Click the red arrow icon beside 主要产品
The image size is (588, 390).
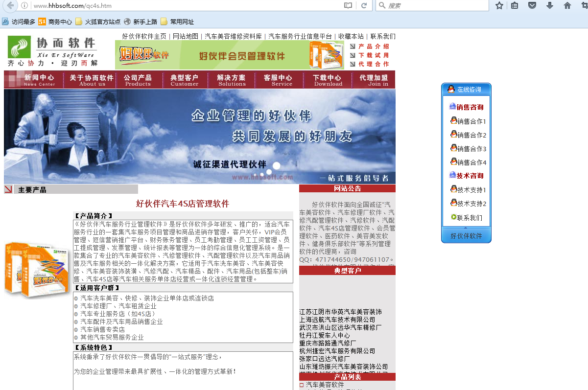[x=8, y=189]
